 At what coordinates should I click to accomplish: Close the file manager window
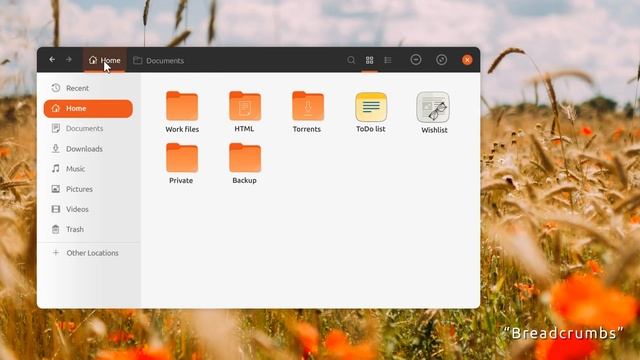pyautogui.click(x=467, y=60)
